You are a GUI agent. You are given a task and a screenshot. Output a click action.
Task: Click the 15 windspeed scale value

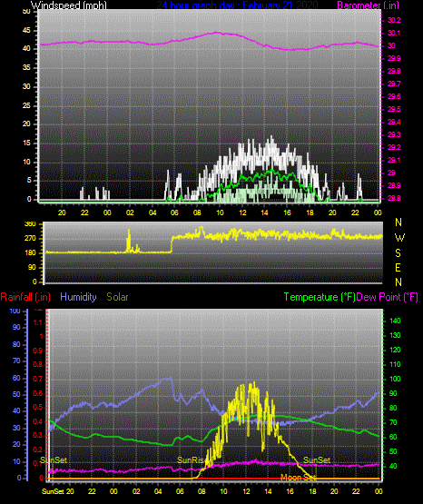(x=26, y=143)
